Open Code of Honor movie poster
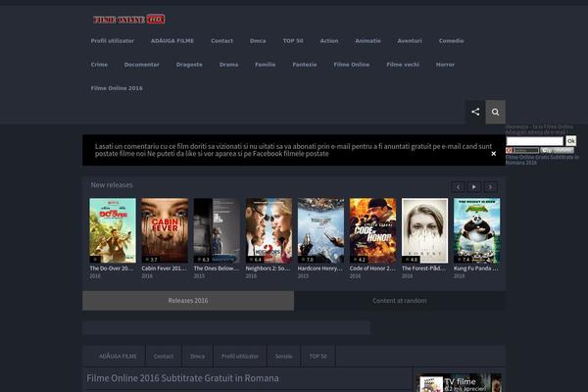 372,230
